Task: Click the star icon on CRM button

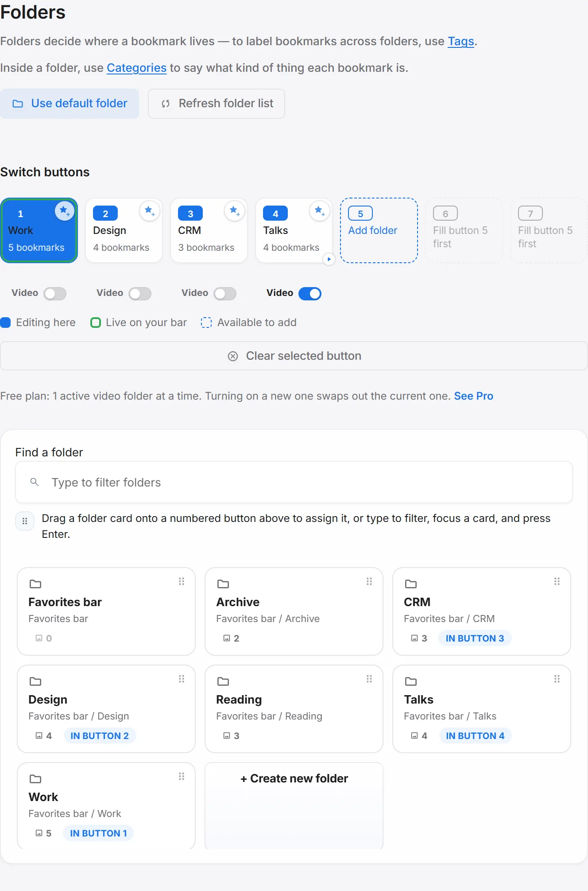Action: [x=235, y=211]
